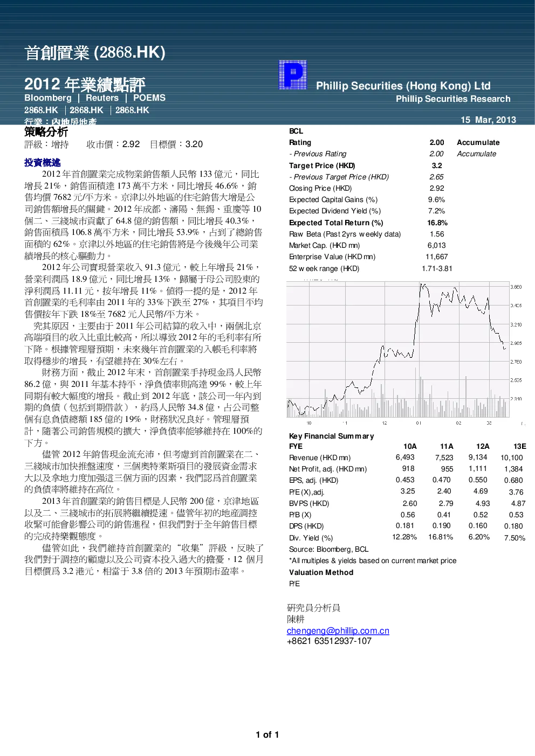Click the Accumulate rating value
The height and width of the screenshot is (756, 535).
click(478, 143)
